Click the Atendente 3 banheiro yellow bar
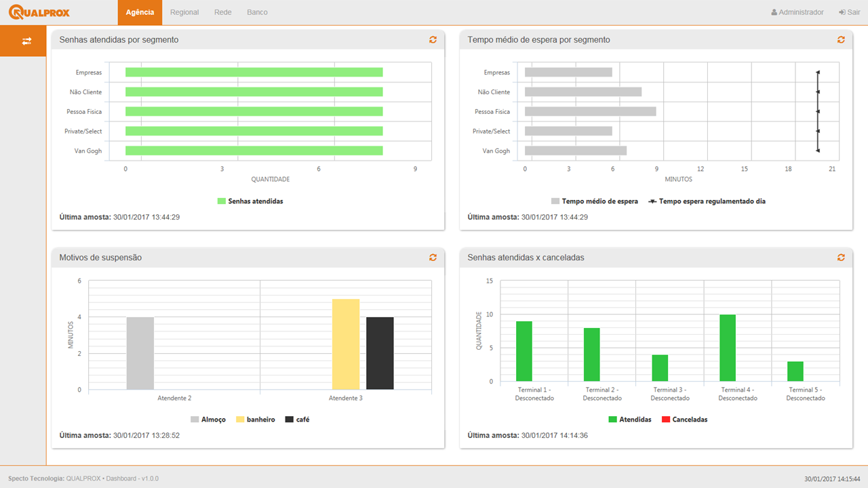The height and width of the screenshot is (488, 868). click(346, 344)
